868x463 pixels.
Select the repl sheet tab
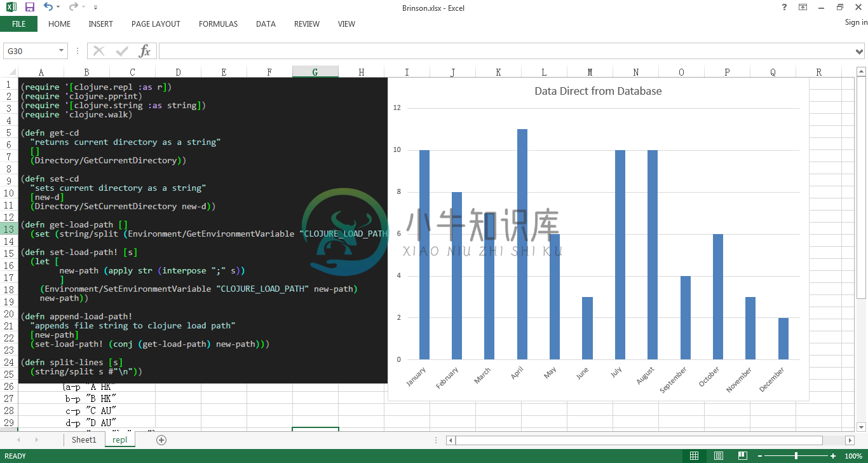[x=119, y=439]
